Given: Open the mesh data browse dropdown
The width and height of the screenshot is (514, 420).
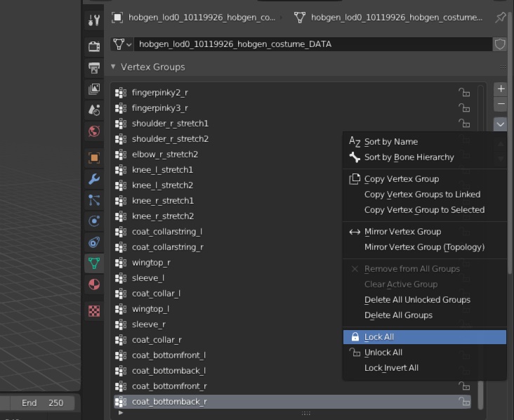Looking at the screenshot, I should (122, 44).
